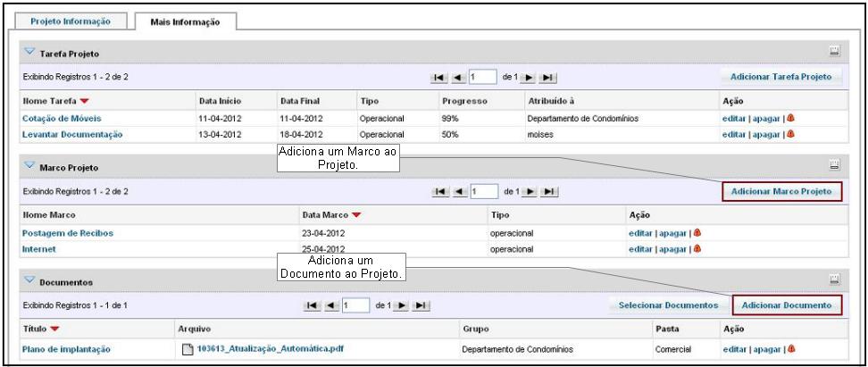Viewport: 868px width, 367px height.
Task: Click panel icon at right of Tarefa Projeto header
Action: (x=835, y=52)
